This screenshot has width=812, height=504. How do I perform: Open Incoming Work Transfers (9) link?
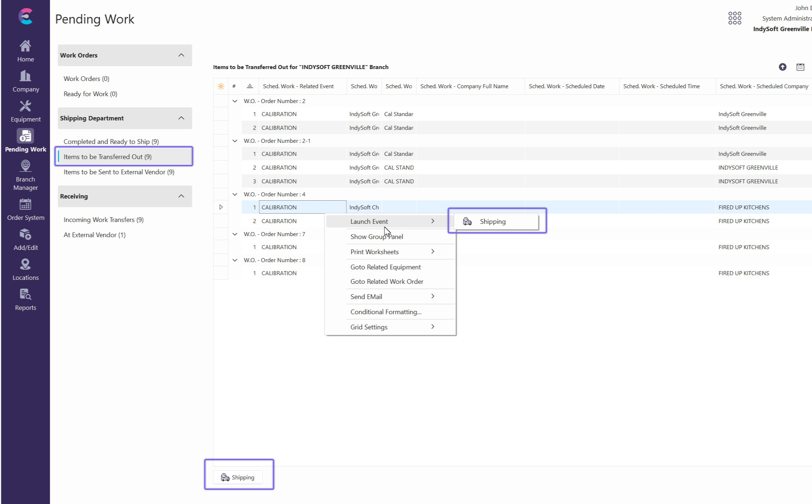[103, 220]
